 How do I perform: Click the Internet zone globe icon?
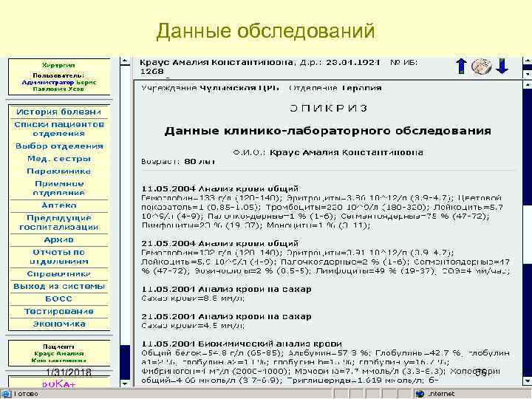click(x=420, y=394)
